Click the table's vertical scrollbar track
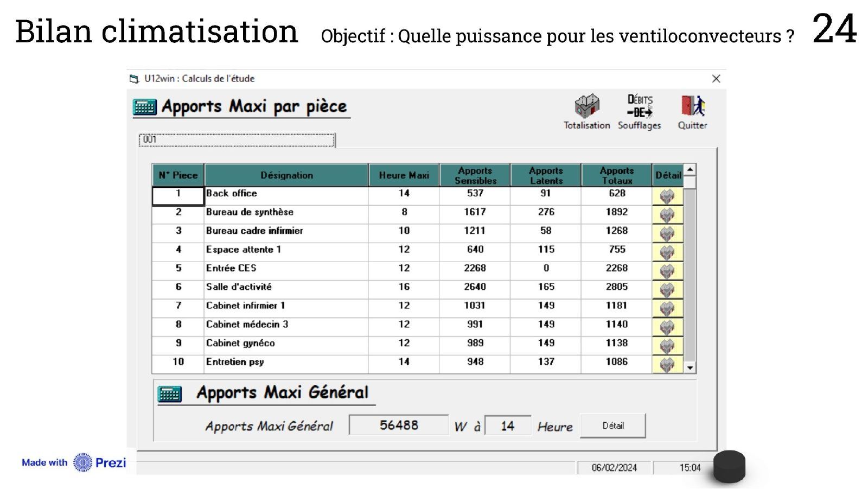 point(690,274)
